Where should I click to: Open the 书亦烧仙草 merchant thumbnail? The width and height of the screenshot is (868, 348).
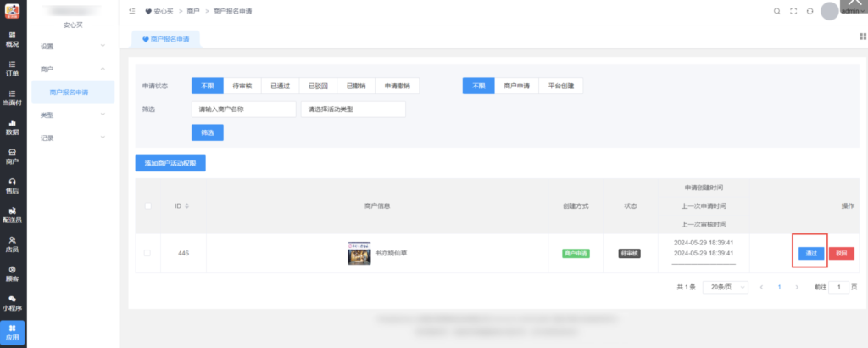point(359,253)
